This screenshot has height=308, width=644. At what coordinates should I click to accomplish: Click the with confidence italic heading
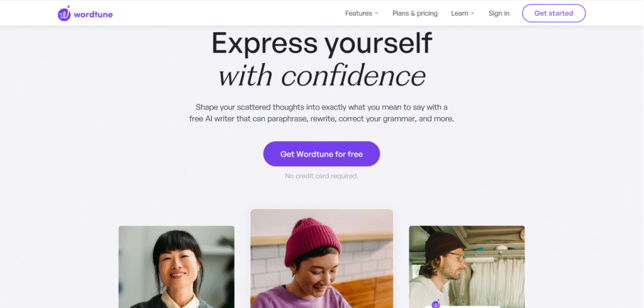pyautogui.click(x=321, y=76)
